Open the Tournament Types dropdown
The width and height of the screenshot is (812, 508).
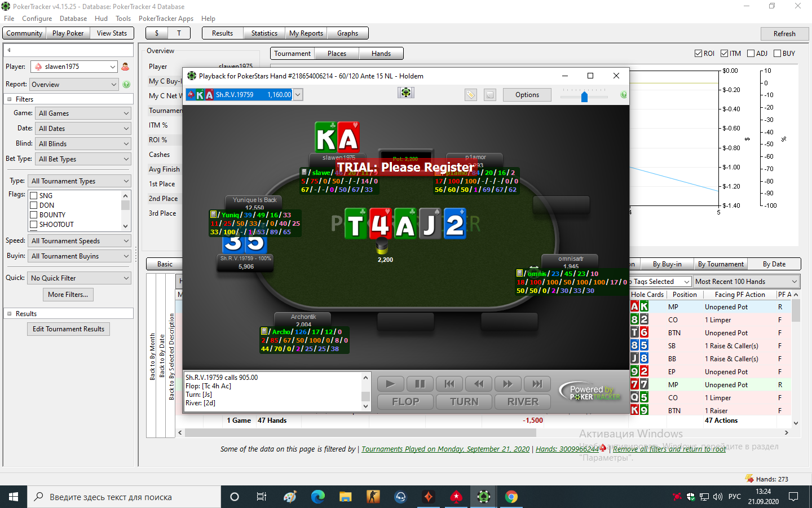click(80, 181)
